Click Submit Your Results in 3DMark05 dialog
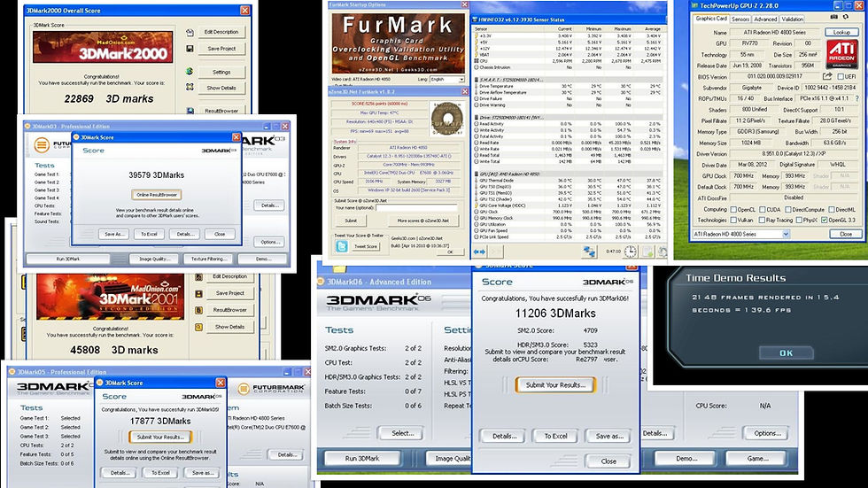Viewport: 868px width, 488px height. pyautogui.click(x=160, y=438)
